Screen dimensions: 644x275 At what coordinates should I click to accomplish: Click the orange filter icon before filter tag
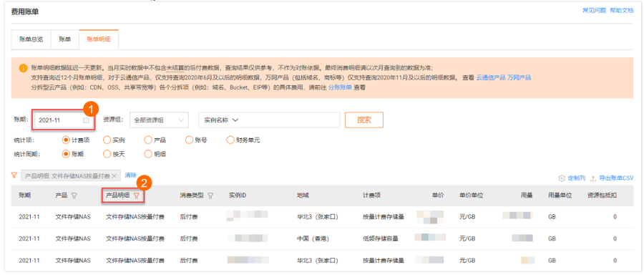click(14, 175)
